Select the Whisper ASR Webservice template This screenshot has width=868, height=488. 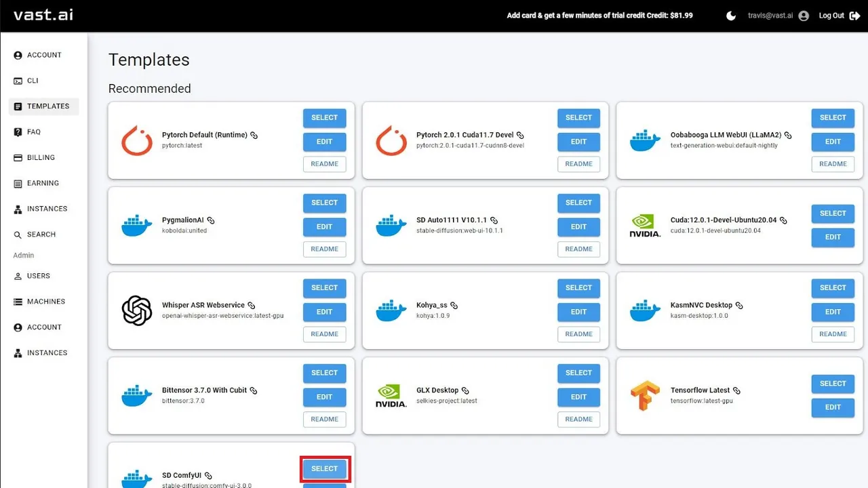click(325, 288)
